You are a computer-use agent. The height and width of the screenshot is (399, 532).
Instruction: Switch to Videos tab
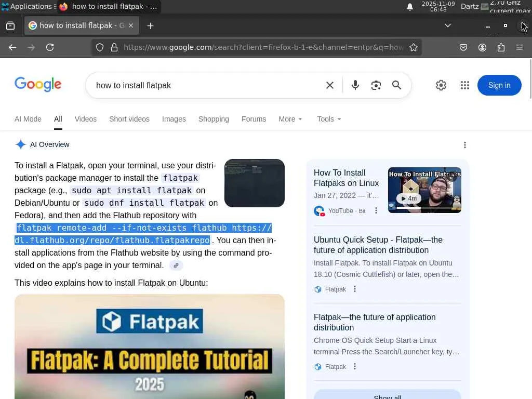[x=86, y=119]
